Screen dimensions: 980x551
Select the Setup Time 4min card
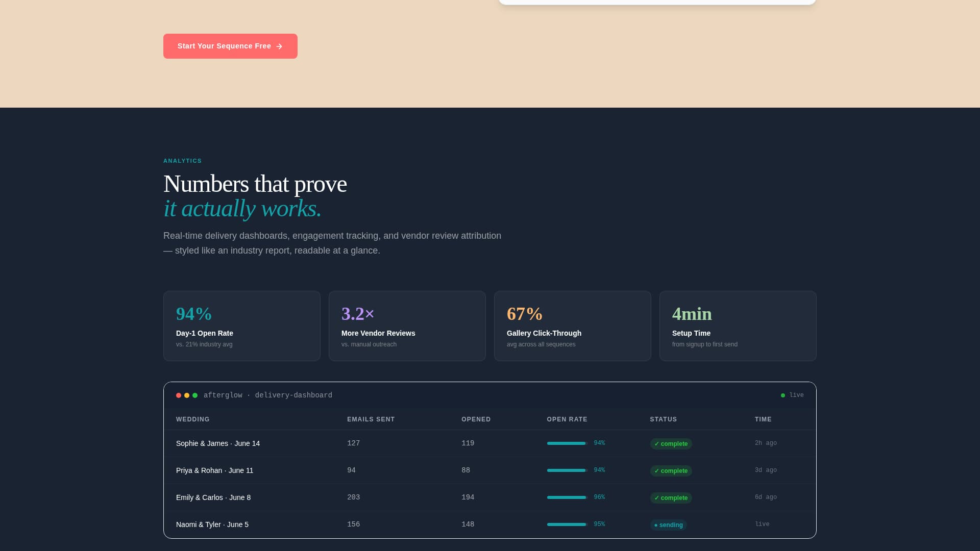point(738,326)
